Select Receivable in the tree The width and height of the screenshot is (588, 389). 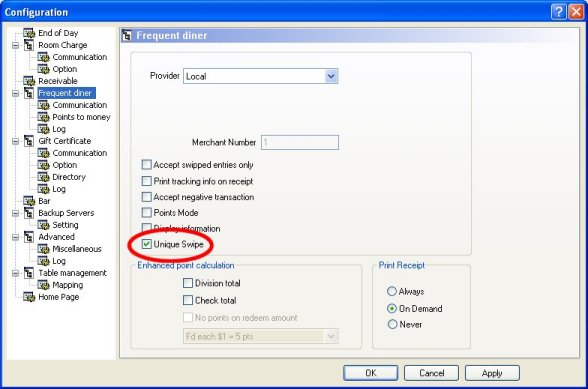[x=58, y=81]
